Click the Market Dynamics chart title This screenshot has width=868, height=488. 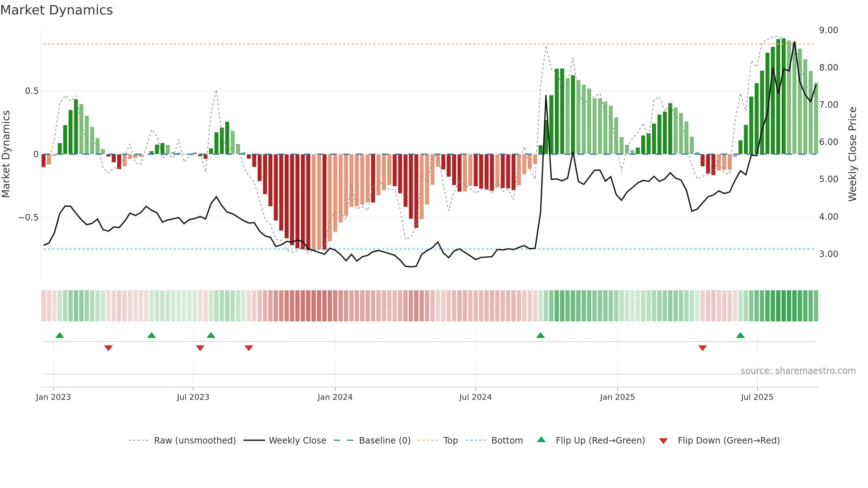click(x=56, y=10)
